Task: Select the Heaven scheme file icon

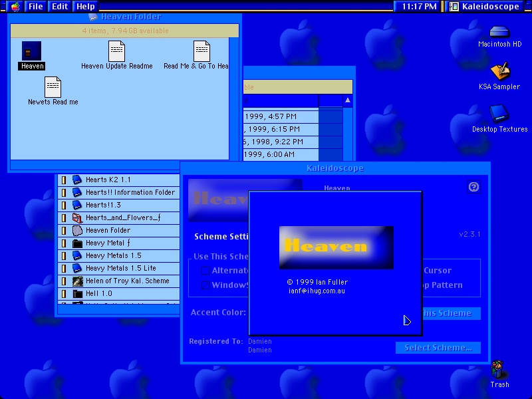Action: click(31, 51)
